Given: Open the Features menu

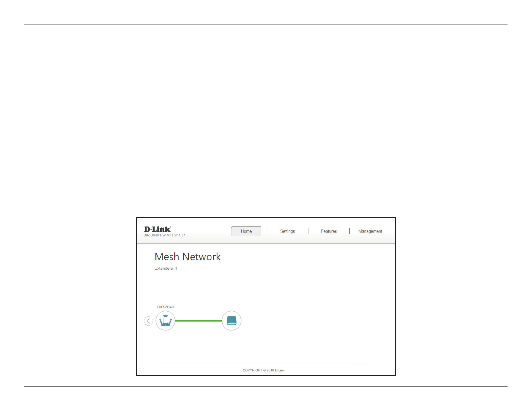Looking at the screenshot, I should [x=329, y=231].
